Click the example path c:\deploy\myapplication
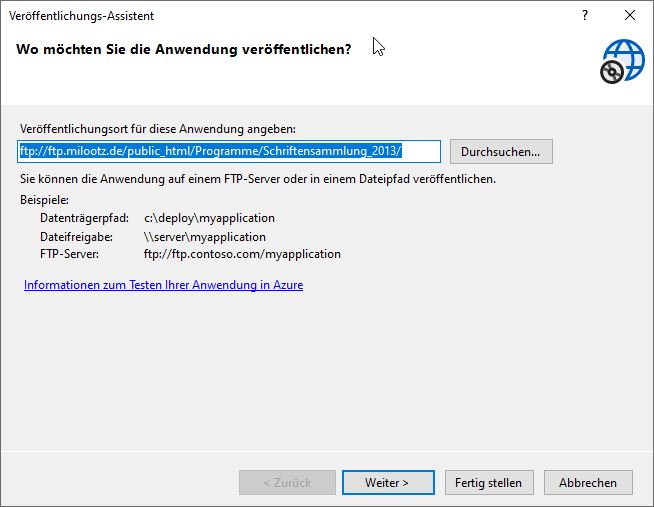Viewport: 654px width, 507px height. click(x=209, y=217)
